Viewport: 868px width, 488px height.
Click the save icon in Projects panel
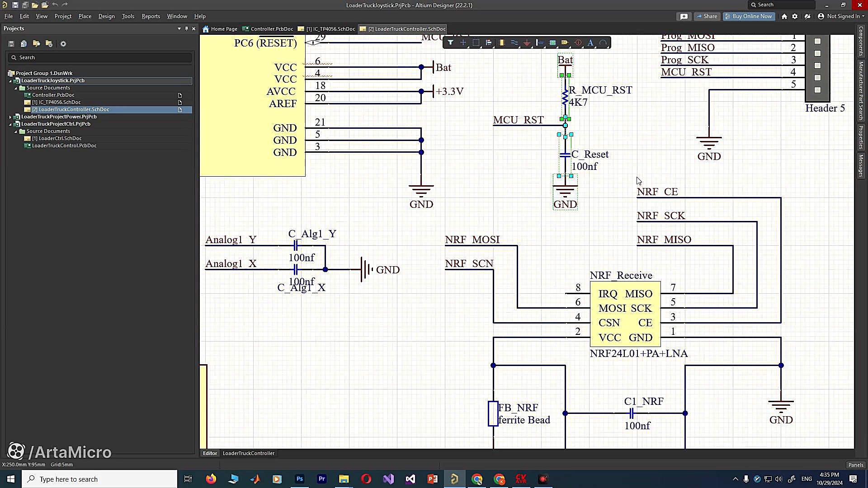pos(11,44)
